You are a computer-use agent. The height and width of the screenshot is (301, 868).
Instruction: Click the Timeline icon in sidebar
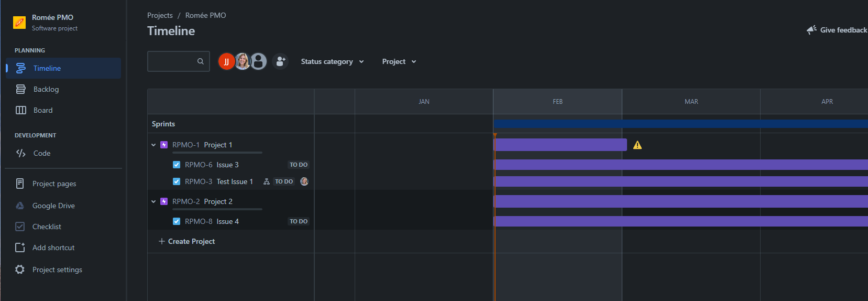click(21, 68)
